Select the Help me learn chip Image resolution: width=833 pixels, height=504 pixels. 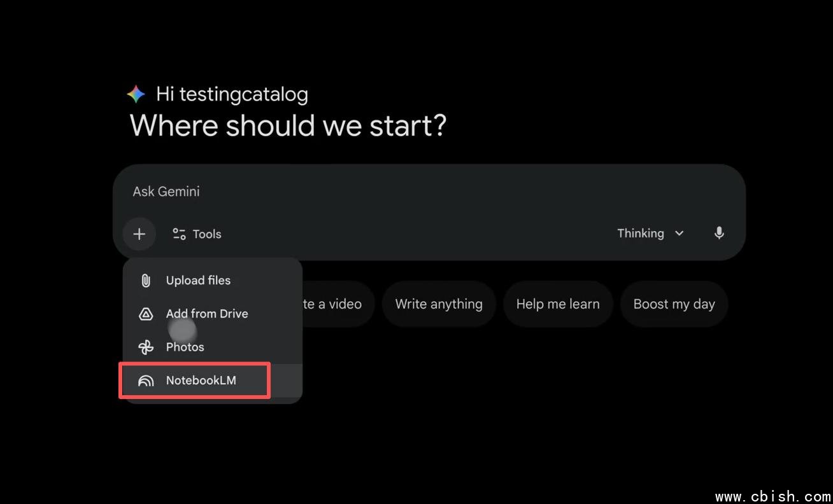(558, 304)
